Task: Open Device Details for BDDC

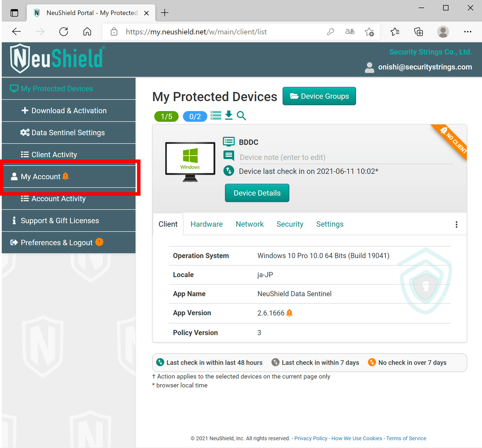Action: [x=257, y=193]
